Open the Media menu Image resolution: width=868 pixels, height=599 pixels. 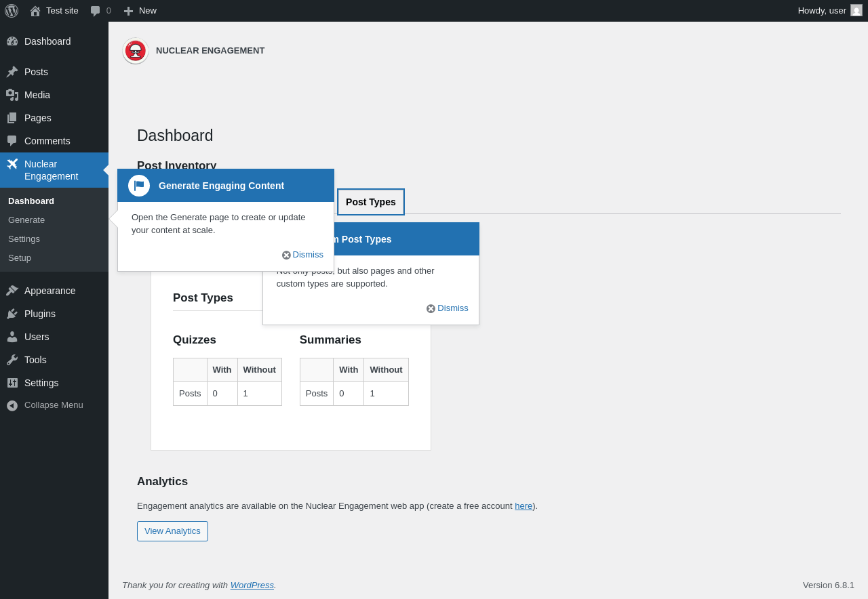click(x=54, y=95)
